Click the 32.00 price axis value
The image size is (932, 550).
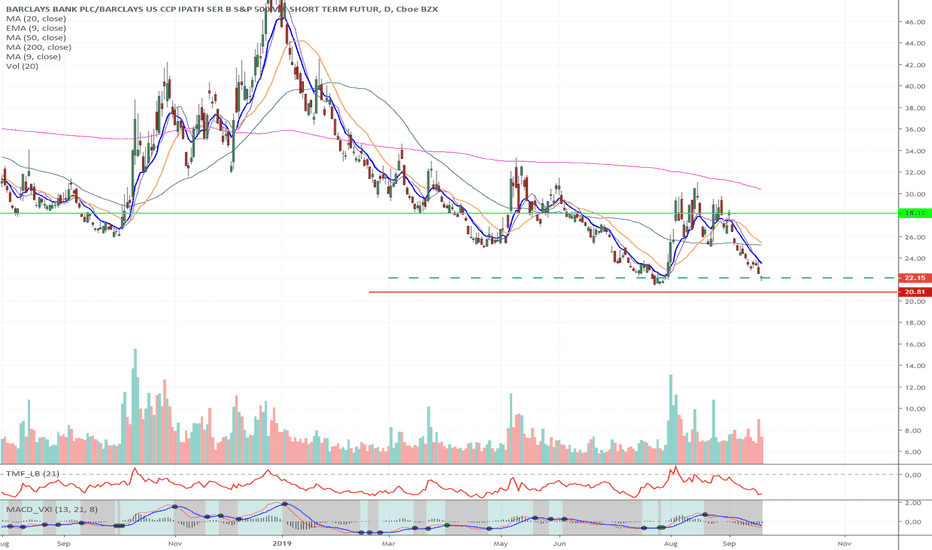pyautogui.click(x=915, y=172)
